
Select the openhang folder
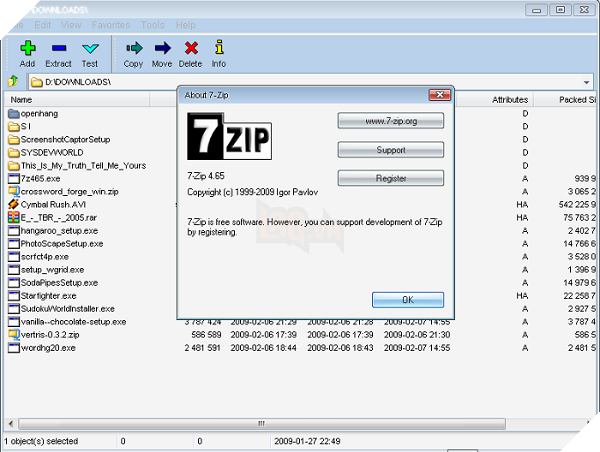point(40,114)
